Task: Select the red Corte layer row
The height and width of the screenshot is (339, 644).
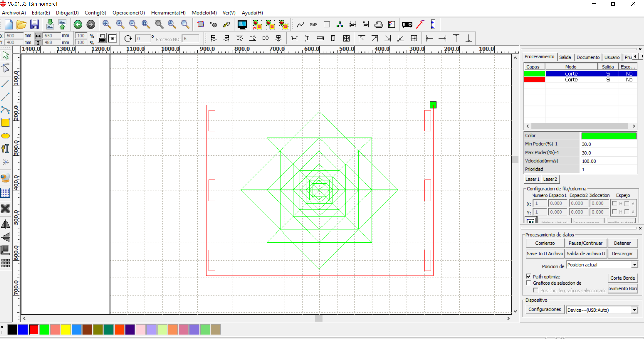Action: (x=581, y=80)
